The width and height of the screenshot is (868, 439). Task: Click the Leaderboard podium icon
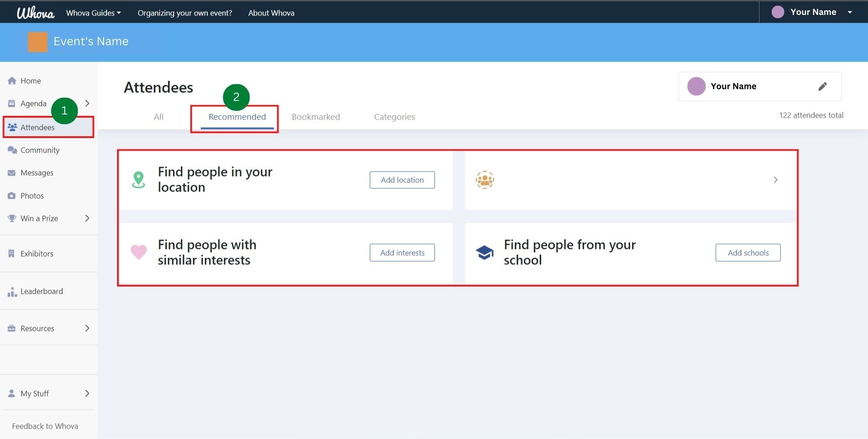tap(12, 292)
